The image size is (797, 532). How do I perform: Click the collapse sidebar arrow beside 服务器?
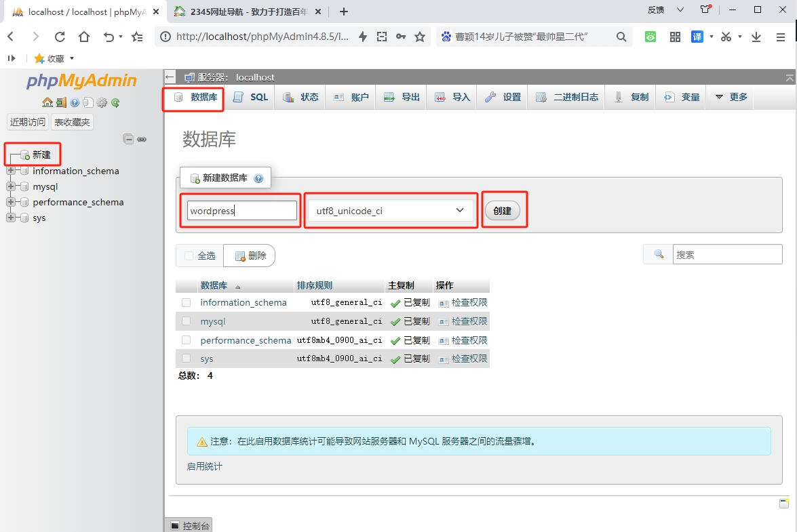click(170, 77)
